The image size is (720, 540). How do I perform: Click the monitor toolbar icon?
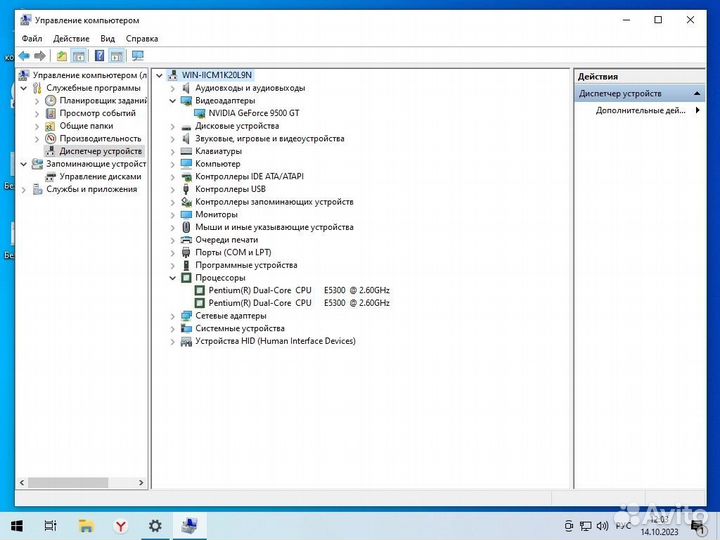tap(138, 56)
